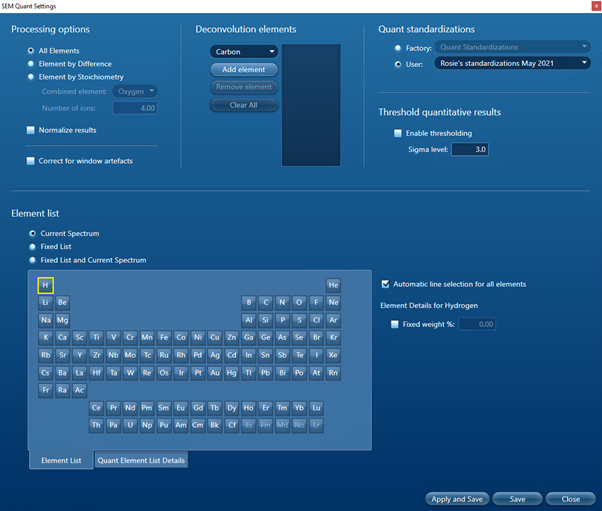The width and height of the screenshot is (602, 511).
Task: Select Hydrogen in the periodic table
Action: click(45, 285)
